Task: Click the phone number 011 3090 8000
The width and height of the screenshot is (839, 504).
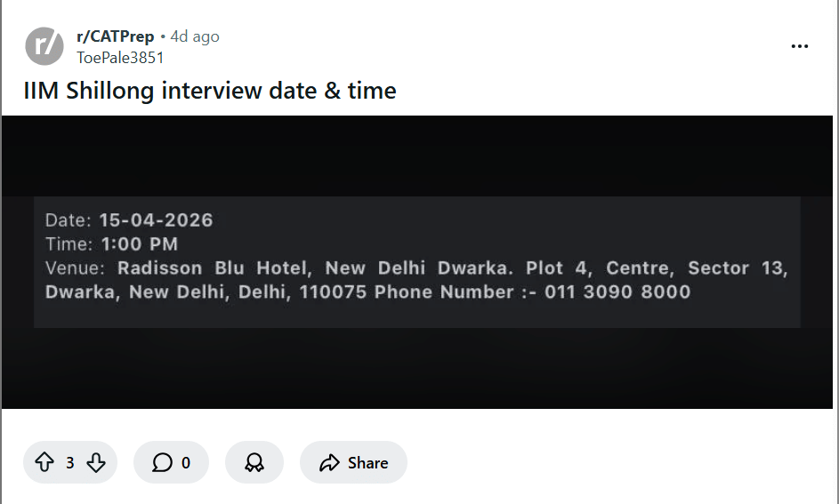Action: tap(617, 292)
